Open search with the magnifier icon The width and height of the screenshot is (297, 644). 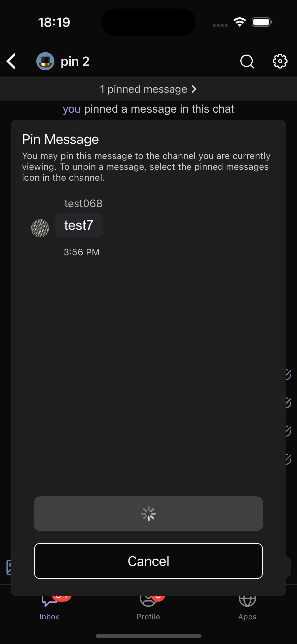[x=247, y=61]
